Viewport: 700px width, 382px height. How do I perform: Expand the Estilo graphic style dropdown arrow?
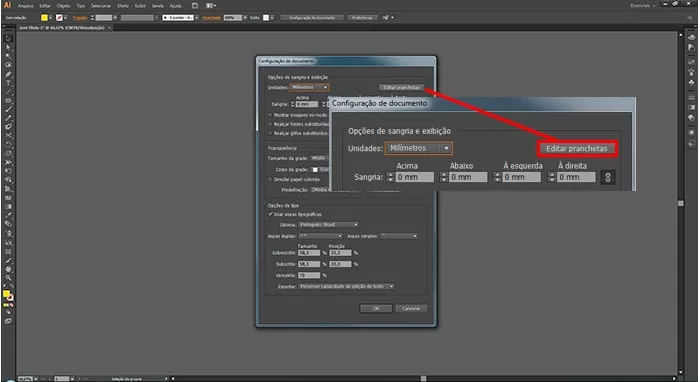pos(271,17)
